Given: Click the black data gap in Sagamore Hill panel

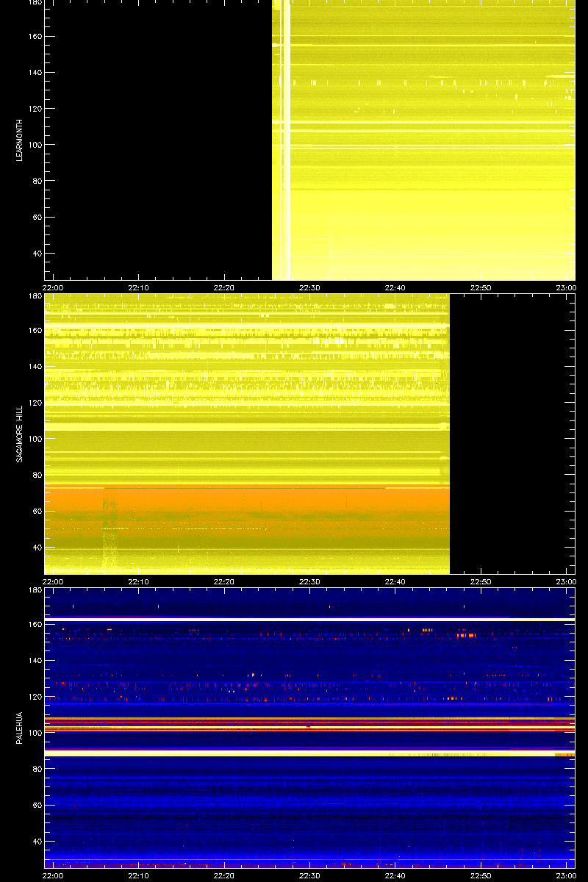Looking at the screenshot, I should point(512,434).
